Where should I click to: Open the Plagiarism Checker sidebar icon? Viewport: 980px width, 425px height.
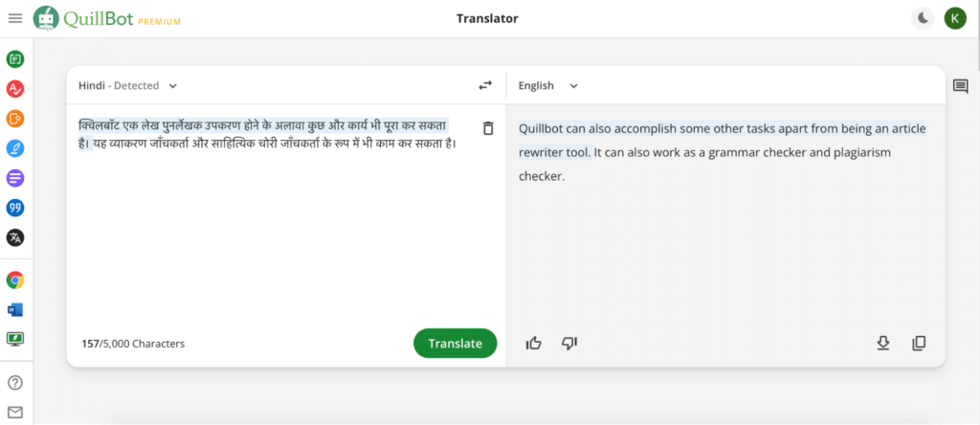tap(15, 119)
